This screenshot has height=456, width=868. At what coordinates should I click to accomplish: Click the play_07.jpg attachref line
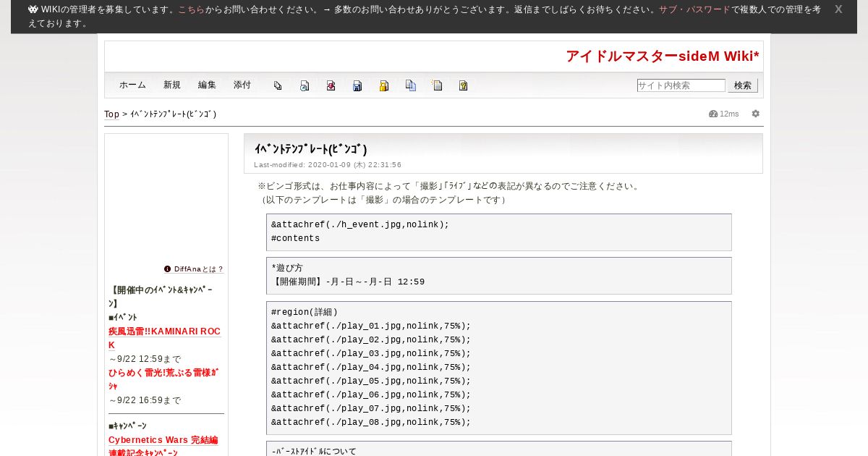371,408
